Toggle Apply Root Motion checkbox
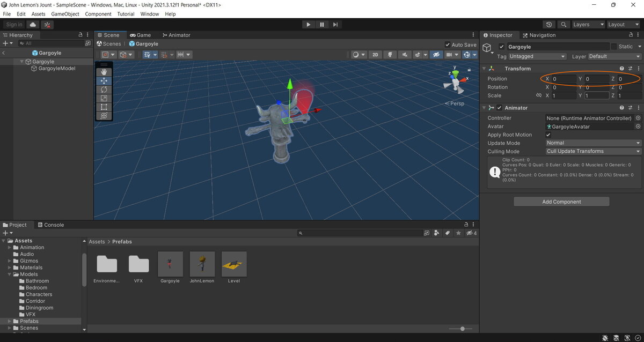 [548, 135]
